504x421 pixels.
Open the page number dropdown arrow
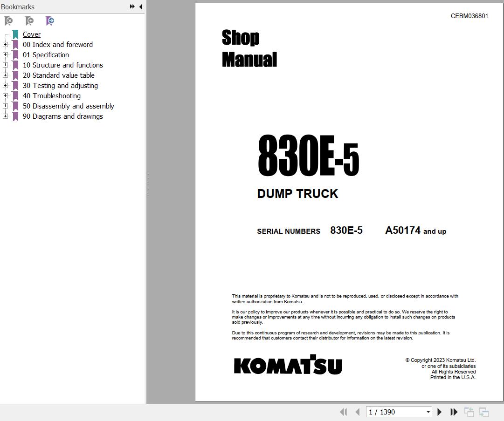(428, 412)
